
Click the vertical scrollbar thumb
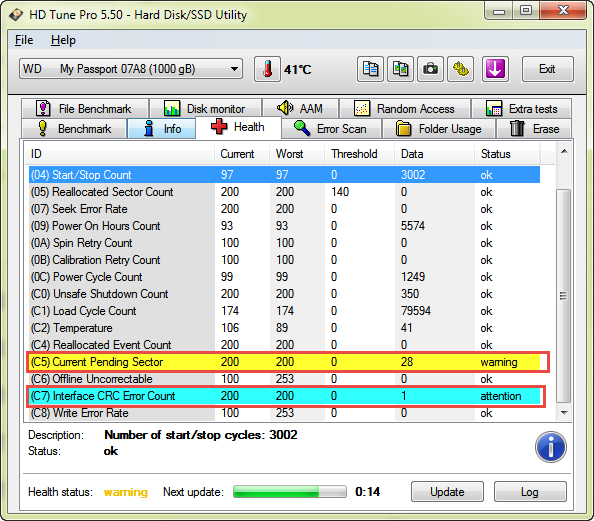click(564, 296)
